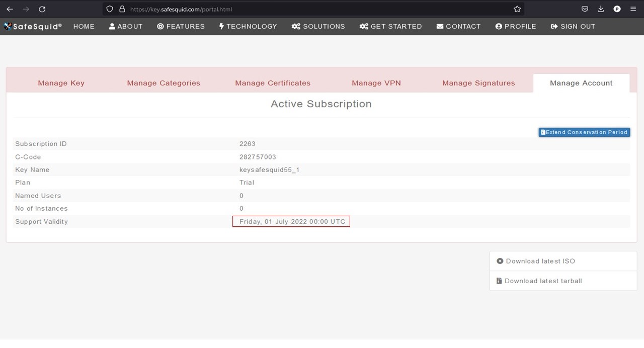This screenshot has width=644, height=348.
Task: Switch to the Manage Categories tab
Action: click(x=164, y=83)
